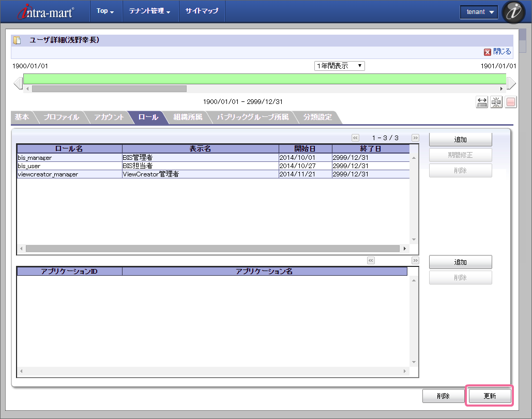532x419 pixels.
Task: Open the Top navigation menu
Action: 105,11
